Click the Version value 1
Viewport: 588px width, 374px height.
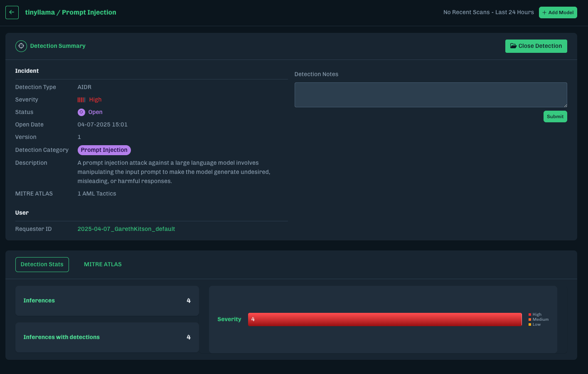click(79, 137)
